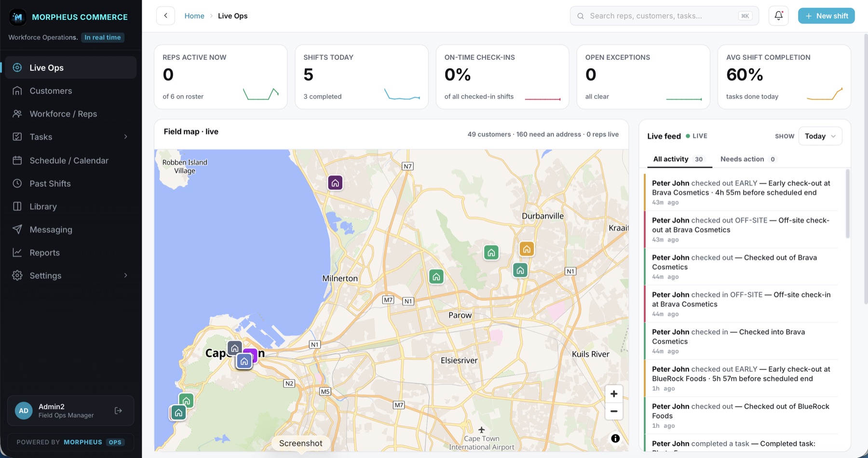Open Schedule / Calendar in the sidebar
This screenshot has height=458, width=868.
tap(71, 161)
